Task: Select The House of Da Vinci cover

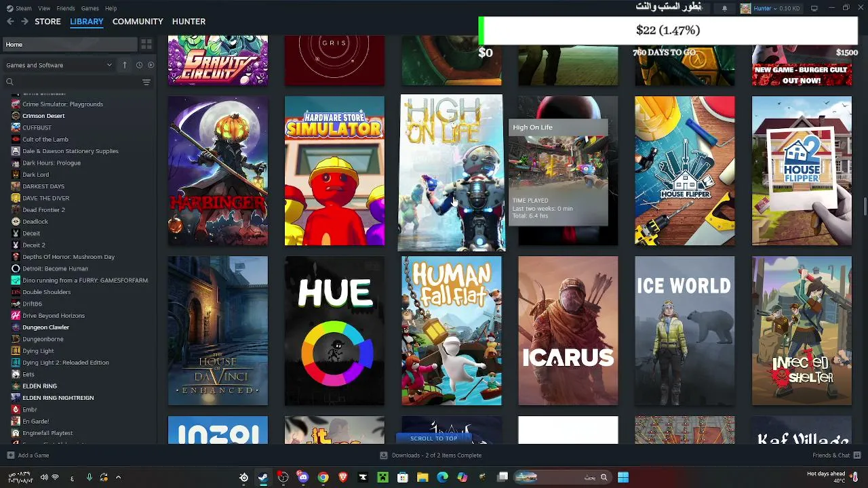Action: coord(218,331)
